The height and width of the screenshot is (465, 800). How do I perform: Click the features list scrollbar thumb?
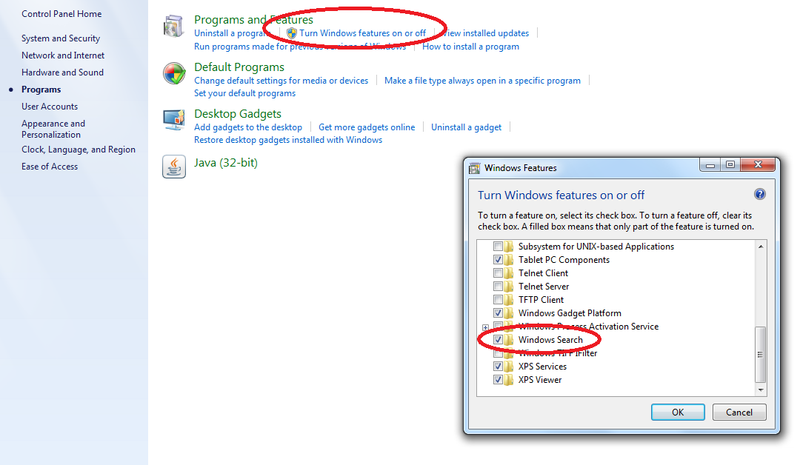(x=760, y=354)
